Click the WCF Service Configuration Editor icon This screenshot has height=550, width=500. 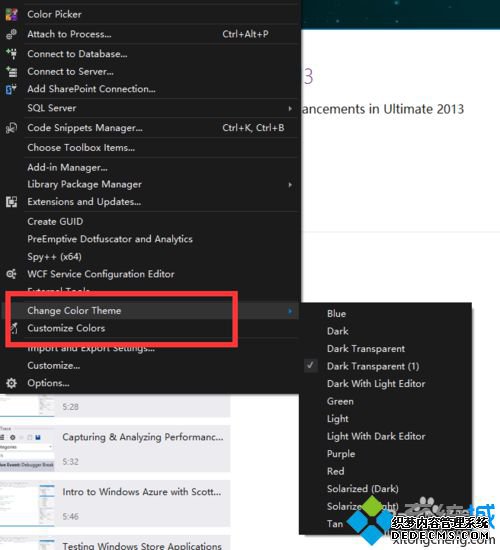click(x=11, y=274)
